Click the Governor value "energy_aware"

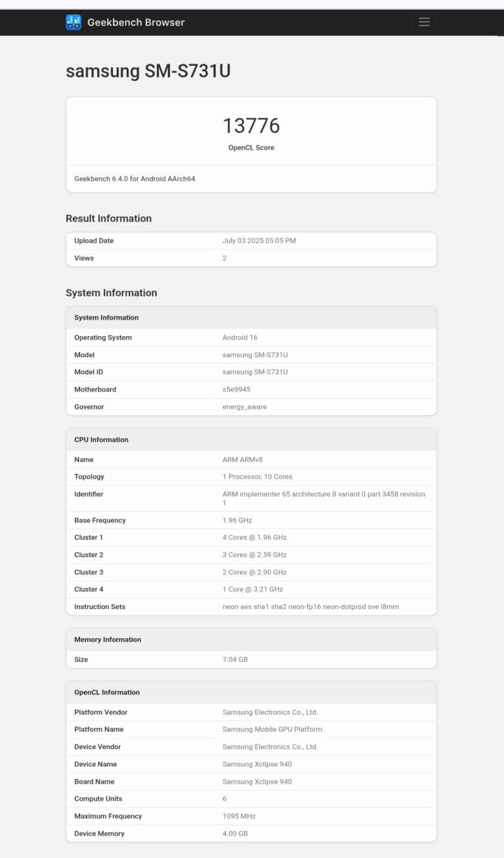[245, 406]
